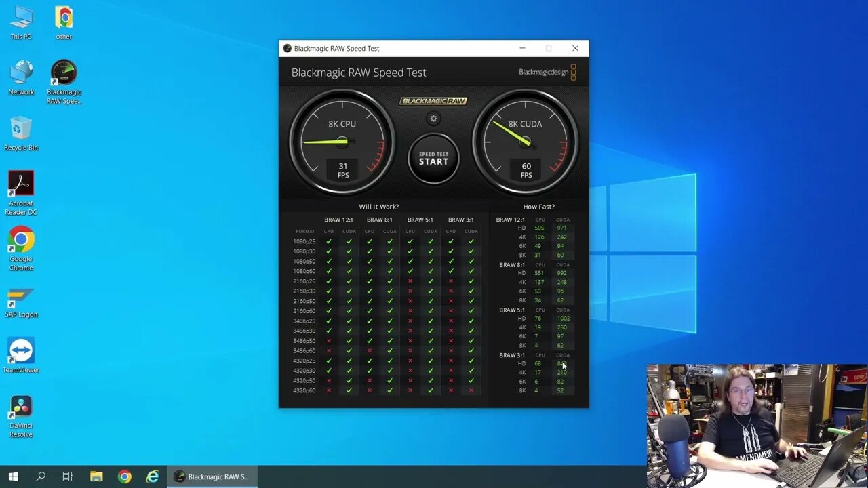
Task: Click the 1080p25 format row label
Action: tap(304, 241)
